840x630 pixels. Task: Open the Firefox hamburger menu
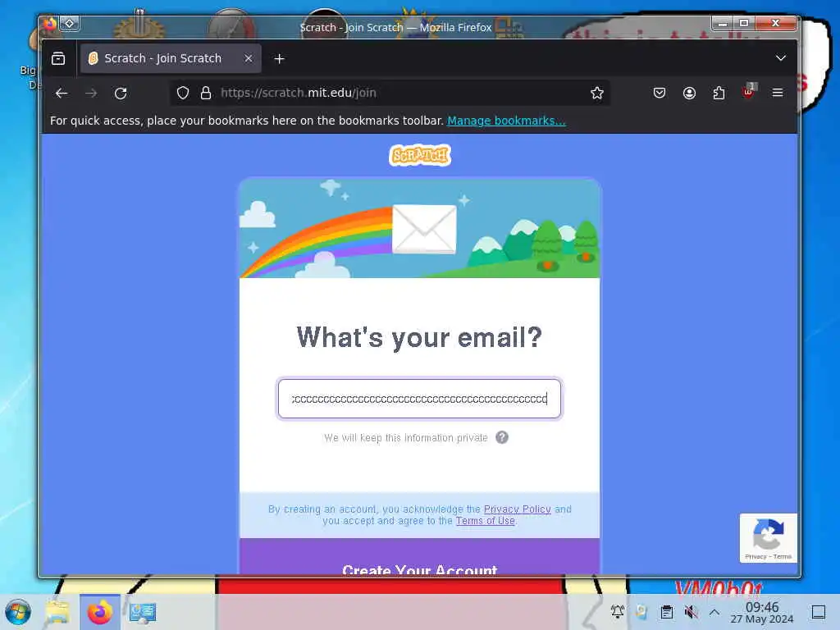(778, 93)
